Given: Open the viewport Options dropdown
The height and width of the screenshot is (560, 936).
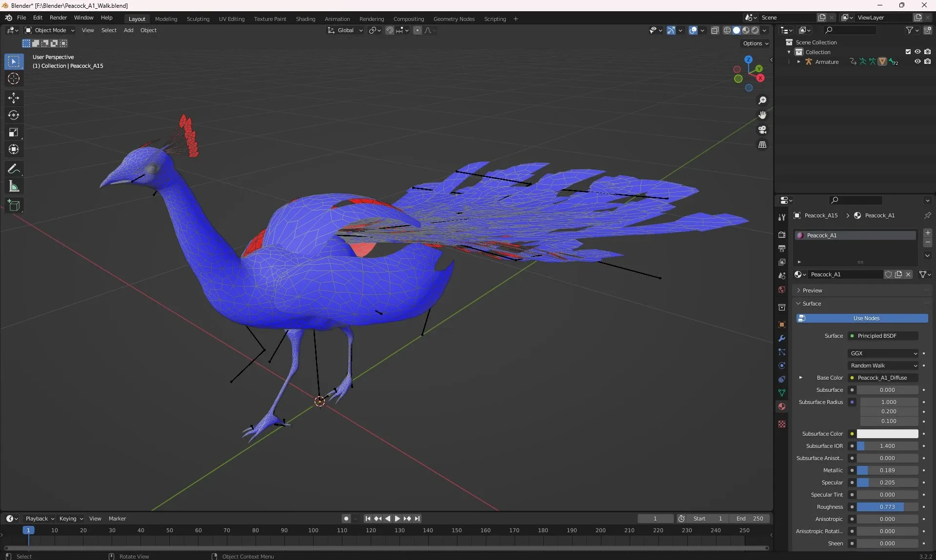Looking at the screenshot, I should coord(755,43).
